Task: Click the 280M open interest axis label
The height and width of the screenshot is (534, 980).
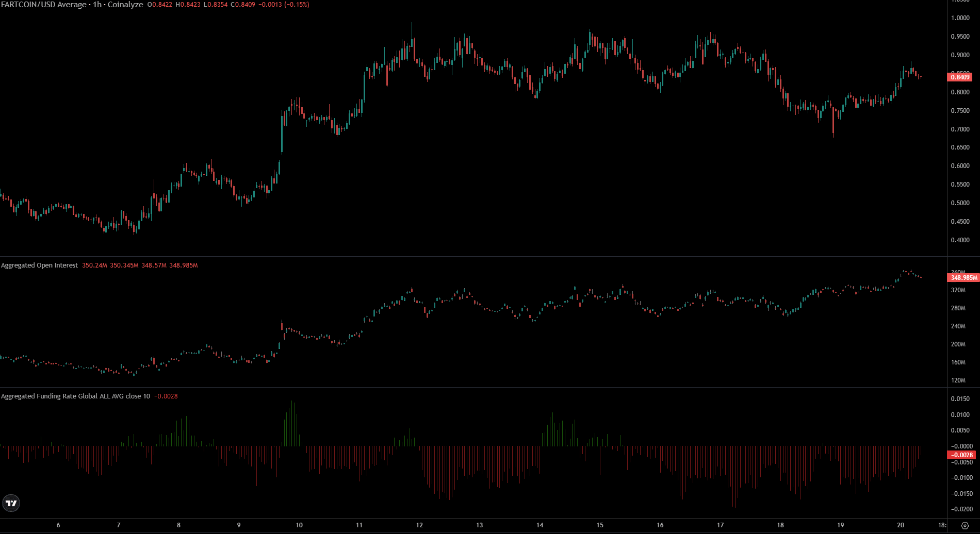Action: (x=958, y=308)
